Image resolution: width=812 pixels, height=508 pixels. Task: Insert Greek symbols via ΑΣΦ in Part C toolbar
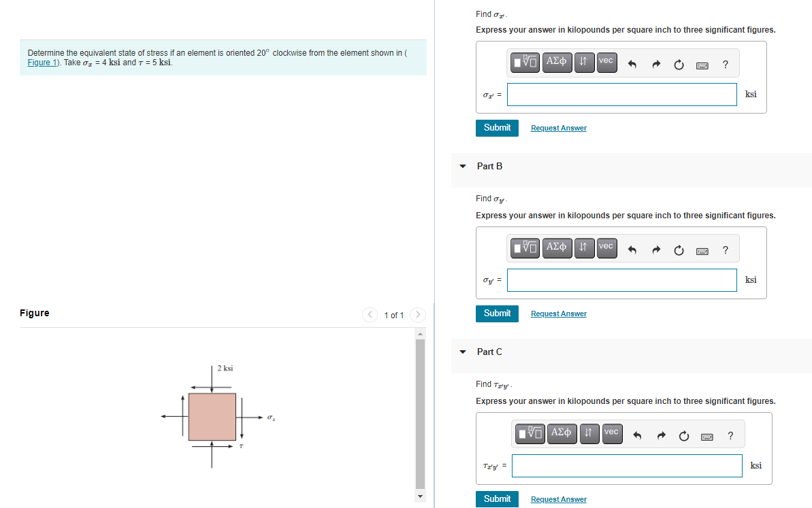point(562,434)
